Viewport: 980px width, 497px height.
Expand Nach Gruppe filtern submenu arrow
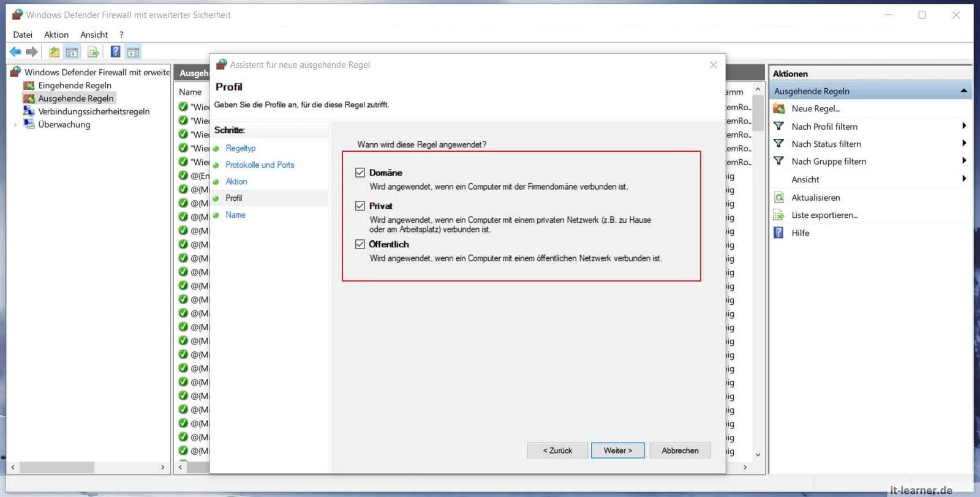(x=963, y=161)
